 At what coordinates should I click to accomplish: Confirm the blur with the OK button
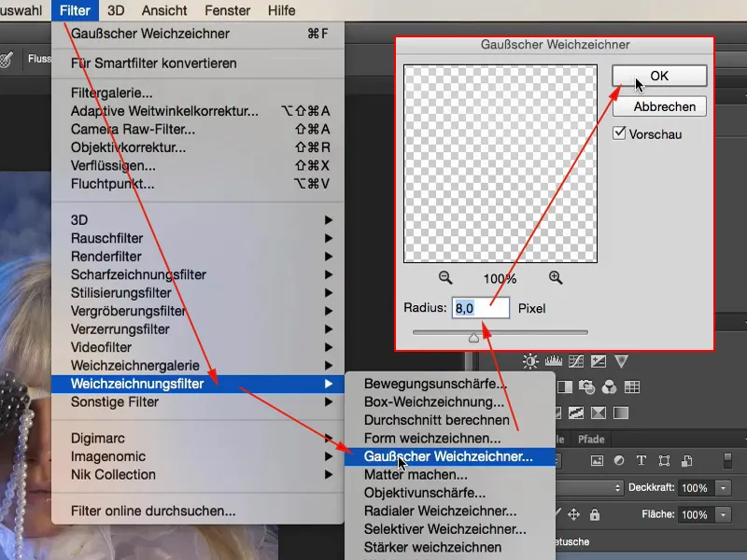659,76
